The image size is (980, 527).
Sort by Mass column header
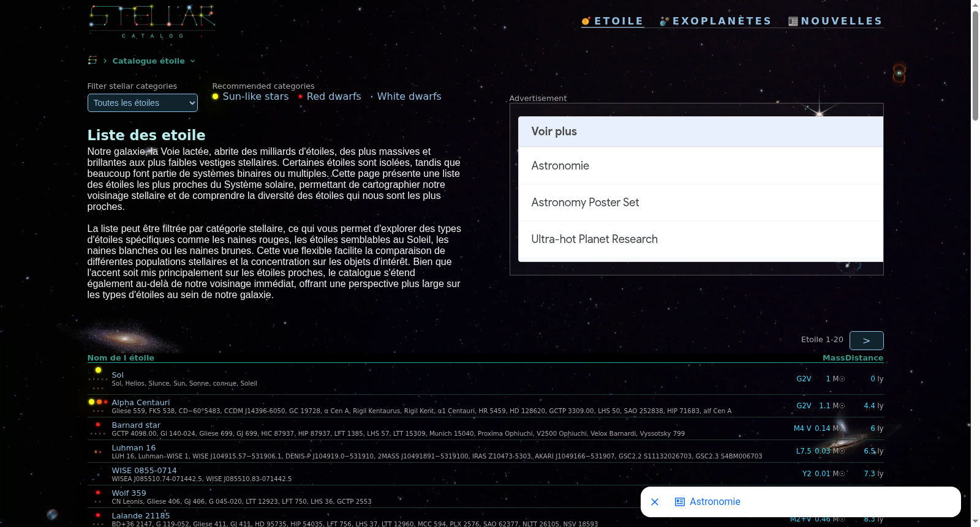[x=833, y=358]
